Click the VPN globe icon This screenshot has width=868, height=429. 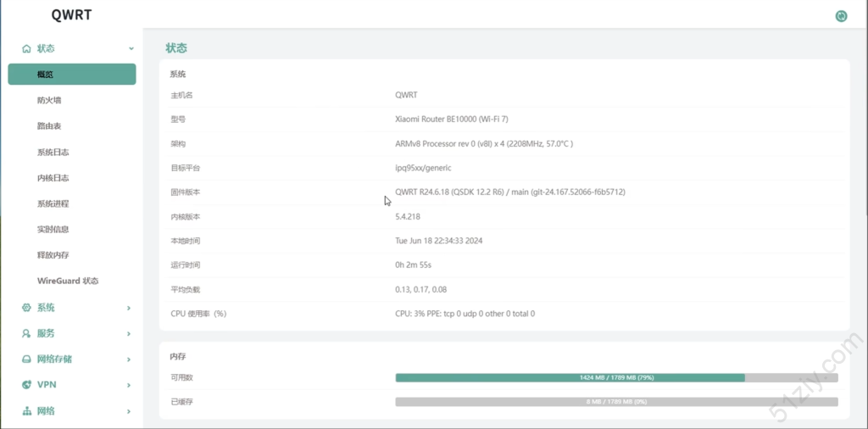point(26,385)
